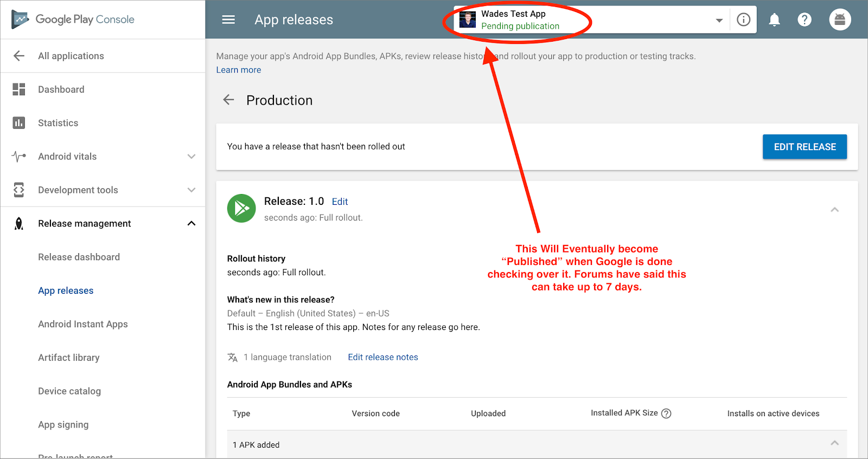Open App signing
The image size is (868, 459).
[x=63, y=425]
